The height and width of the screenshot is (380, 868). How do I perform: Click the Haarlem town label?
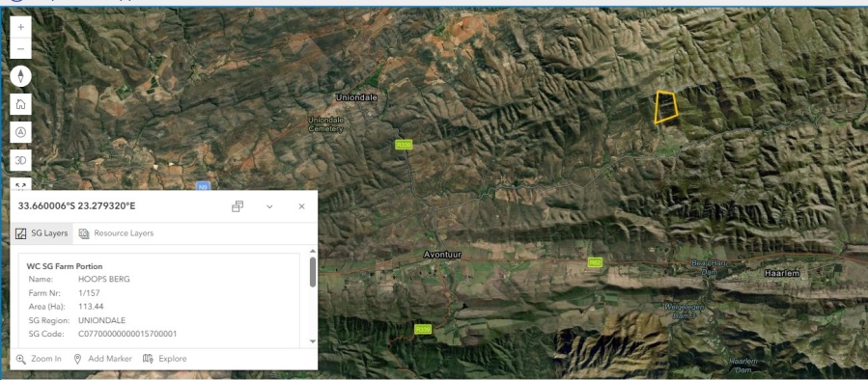pos(783,273)
